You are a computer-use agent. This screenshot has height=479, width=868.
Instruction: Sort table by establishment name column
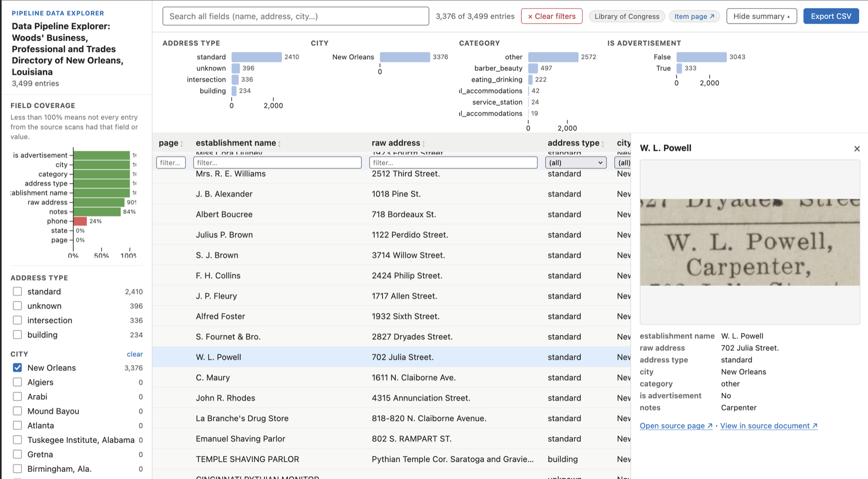[279, 143]
